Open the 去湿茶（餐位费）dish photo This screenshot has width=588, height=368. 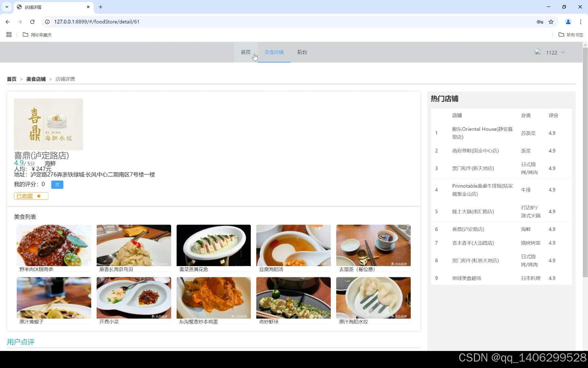[x=373, y=245]
